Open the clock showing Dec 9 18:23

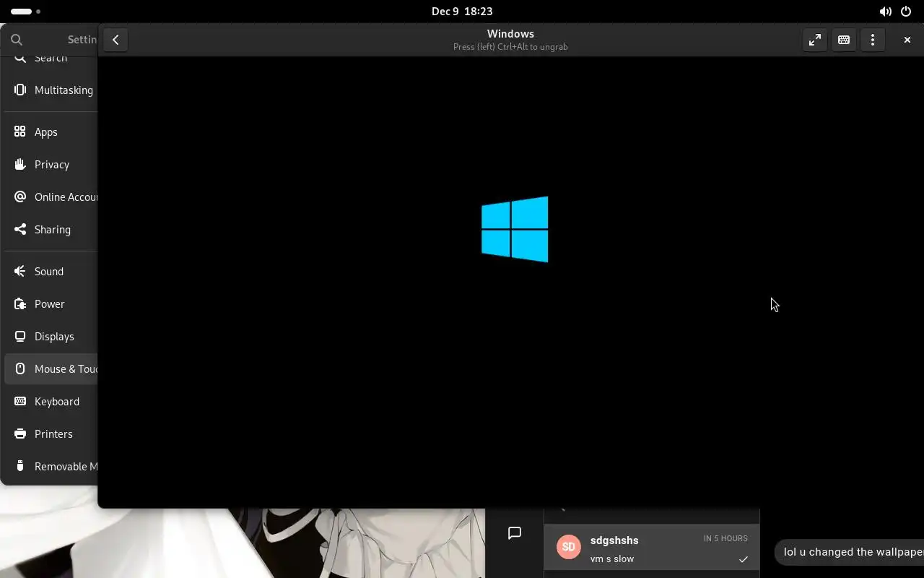(x=462, y=11)
